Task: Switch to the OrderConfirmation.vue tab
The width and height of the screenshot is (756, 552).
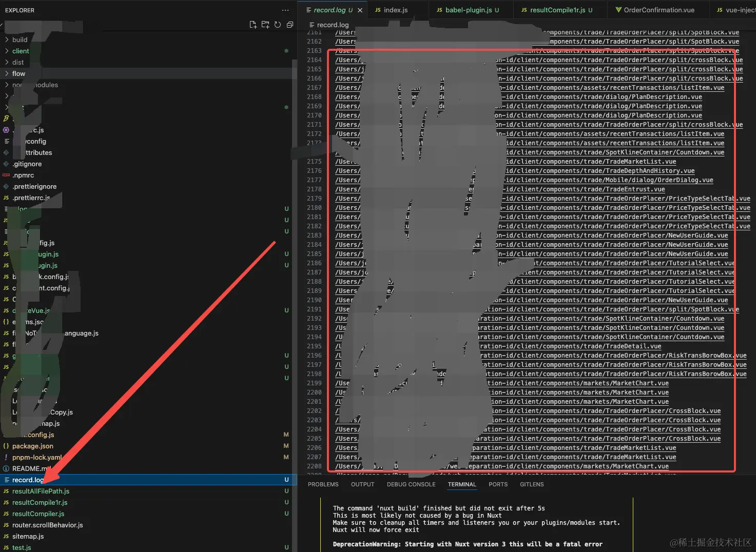Action: 659,10
